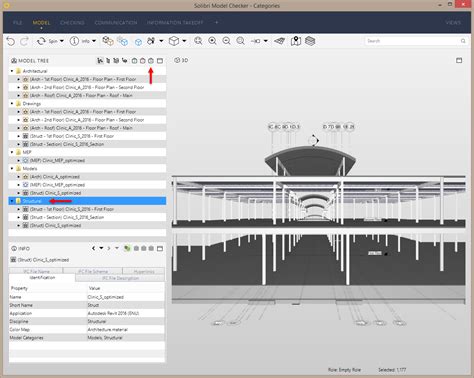Click the orange-boxes selection basket icon
Image resolution: width=474 pixels, height=378 pixels.
[x=108, y=41]
